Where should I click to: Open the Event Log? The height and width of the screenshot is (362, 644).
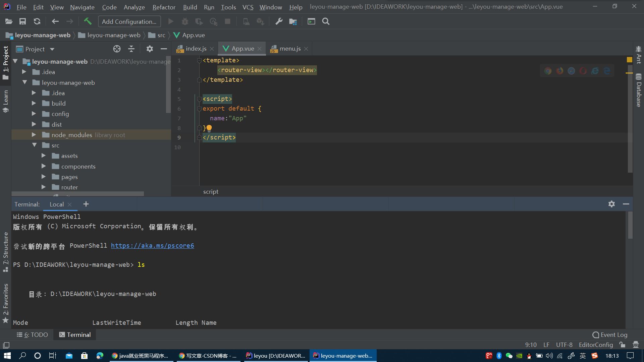click(610, 335)
